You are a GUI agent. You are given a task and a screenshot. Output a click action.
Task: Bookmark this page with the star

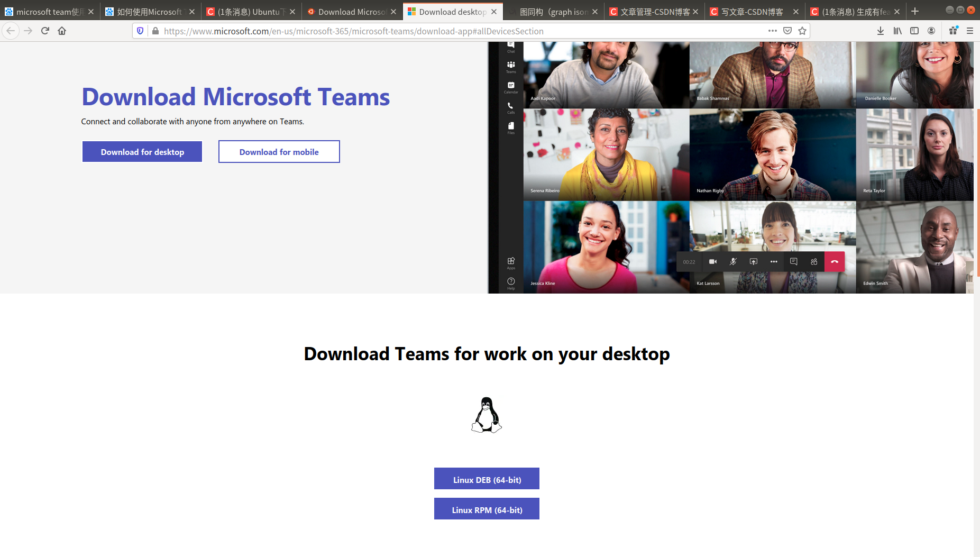click(802, 31)
